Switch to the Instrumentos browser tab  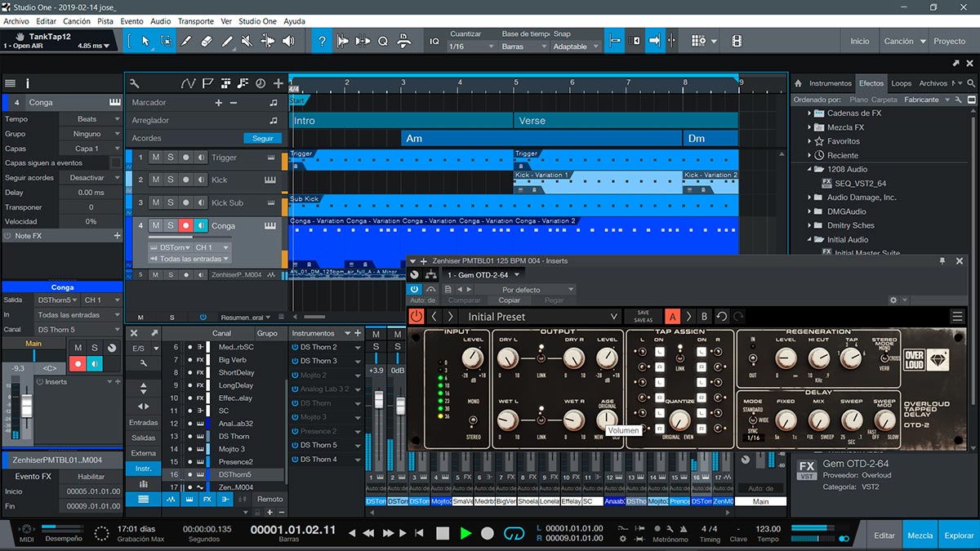831,83
